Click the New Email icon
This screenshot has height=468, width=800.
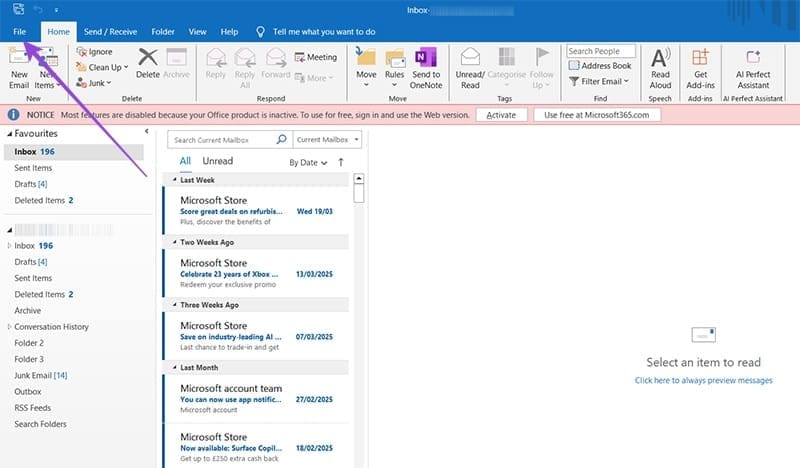19,58
